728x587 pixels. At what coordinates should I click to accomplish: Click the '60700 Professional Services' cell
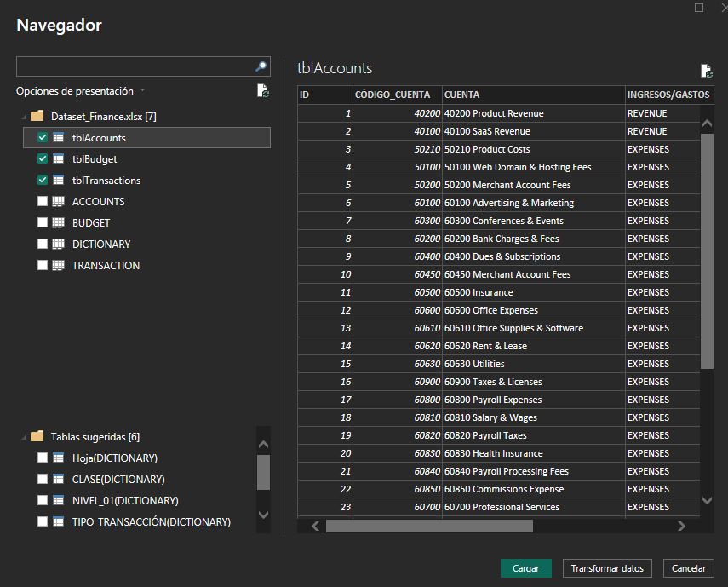[533, 507]
